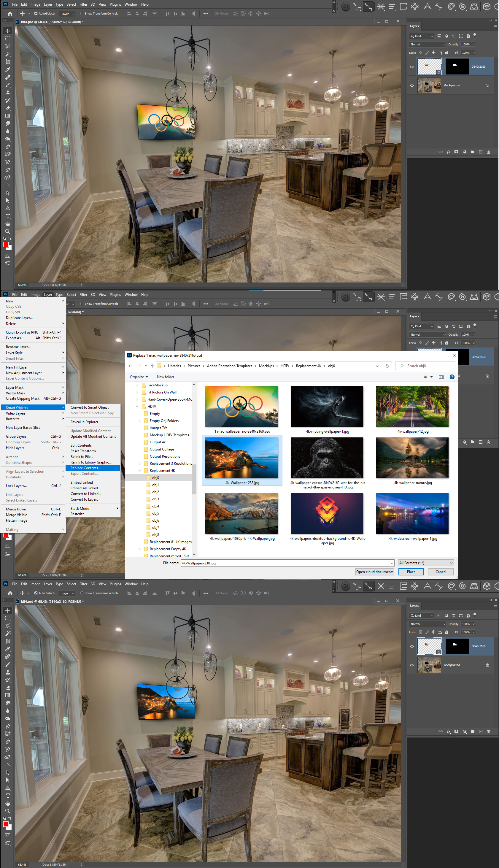Select the Horizontal Type tool

click(7, 216)
